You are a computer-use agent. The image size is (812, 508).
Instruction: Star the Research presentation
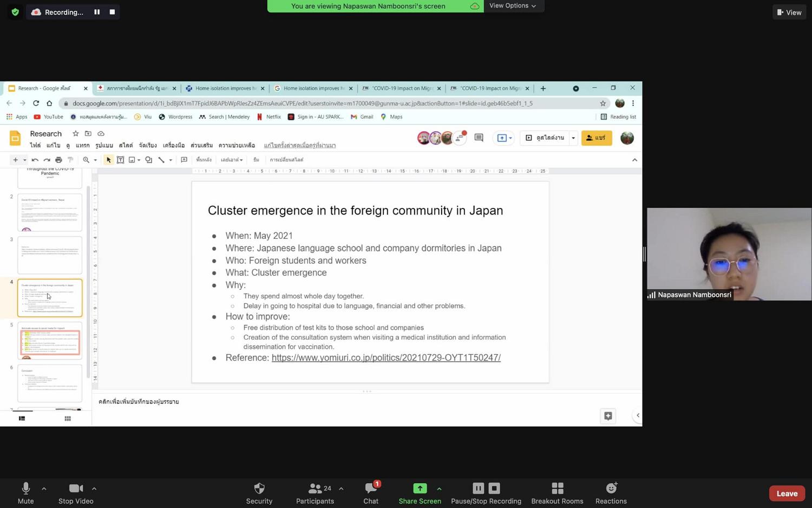(x=76, y=133)
